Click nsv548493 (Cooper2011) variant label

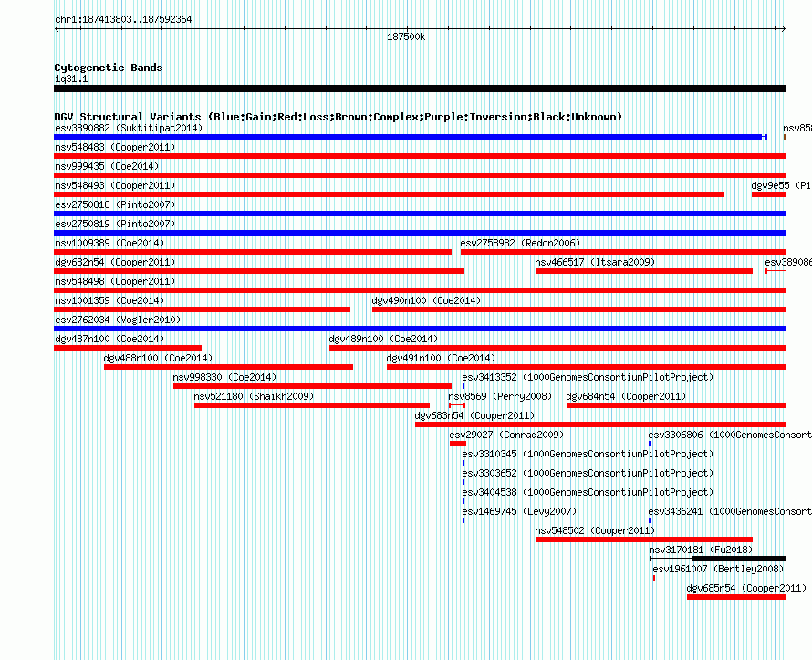point(115,185)
